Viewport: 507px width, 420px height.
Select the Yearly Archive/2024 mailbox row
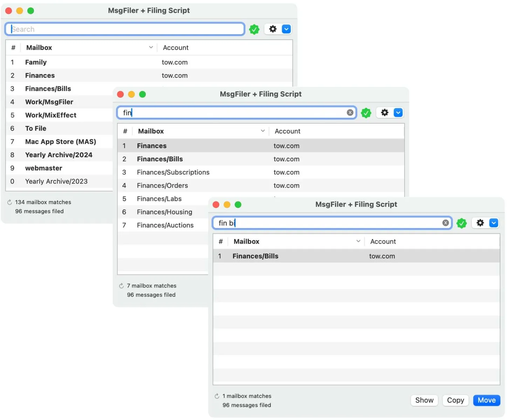(x=59, y=155)
